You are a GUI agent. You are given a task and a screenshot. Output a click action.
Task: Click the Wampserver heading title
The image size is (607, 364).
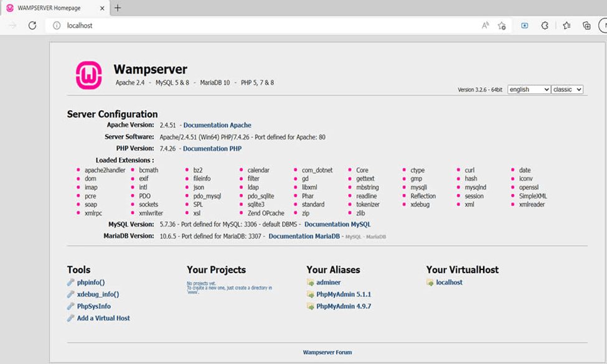point(150,69)
